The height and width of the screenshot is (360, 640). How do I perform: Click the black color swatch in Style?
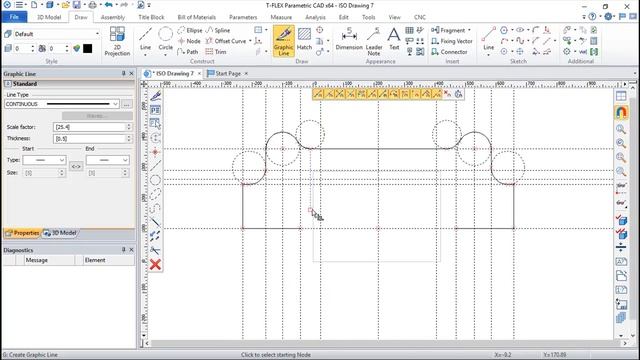[87, 49]
